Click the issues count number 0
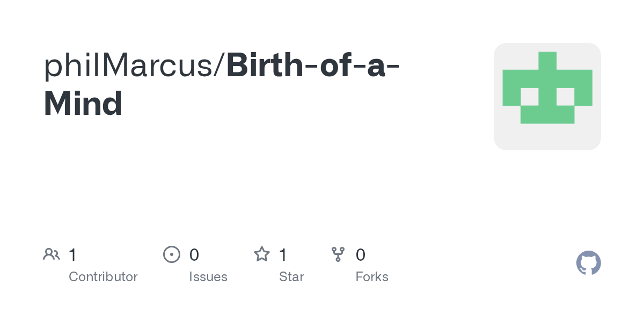 pos(194,255)
